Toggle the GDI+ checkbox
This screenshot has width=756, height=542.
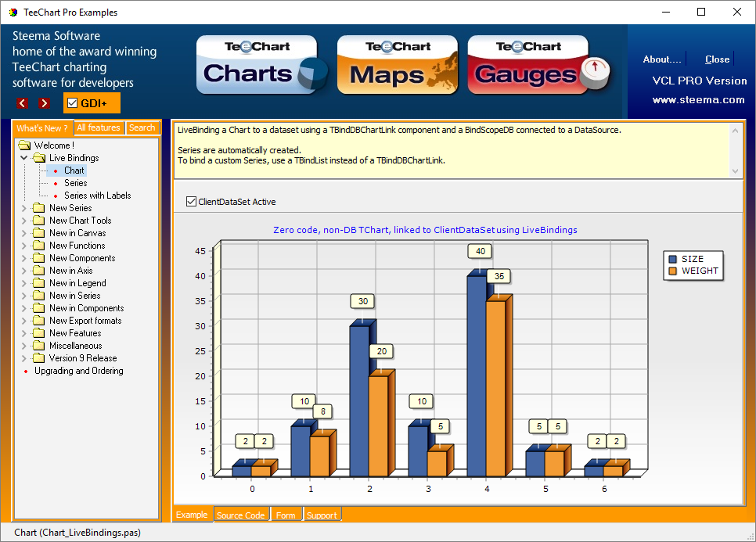coord(72,103)
